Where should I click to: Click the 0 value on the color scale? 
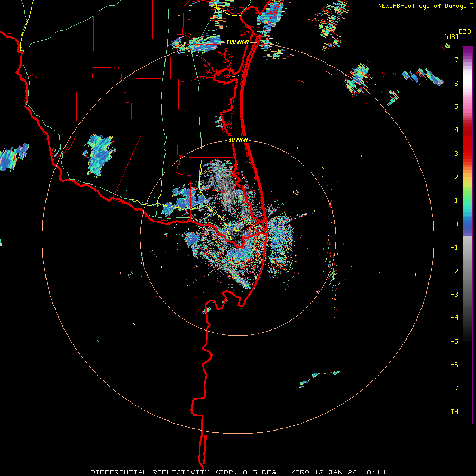456,224
